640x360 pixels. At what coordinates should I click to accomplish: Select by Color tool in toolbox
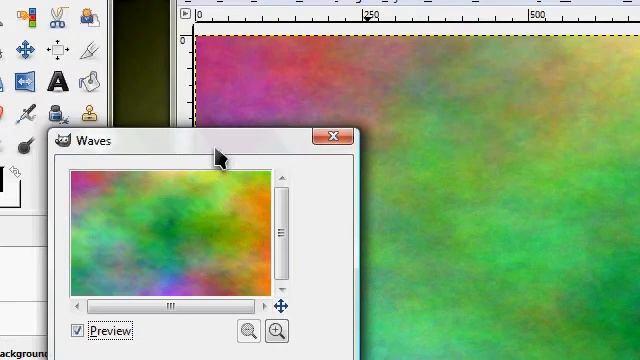(x=27, y=18)
